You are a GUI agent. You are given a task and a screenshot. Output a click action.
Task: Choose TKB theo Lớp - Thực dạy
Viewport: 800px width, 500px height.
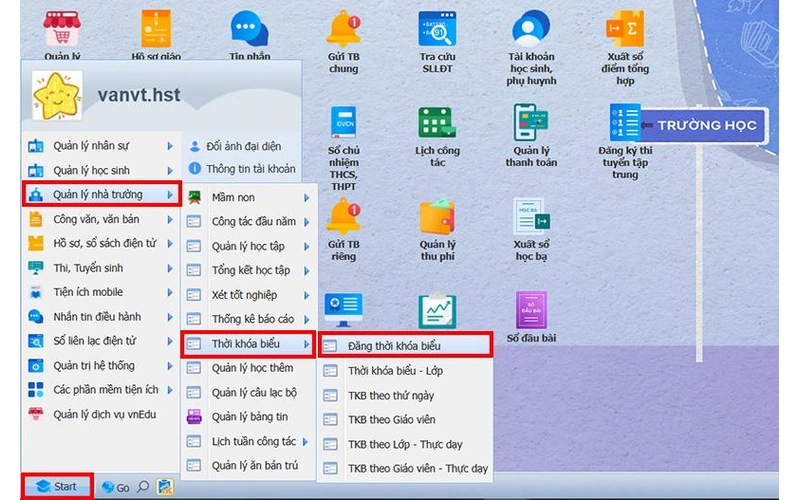click(406, 444)
